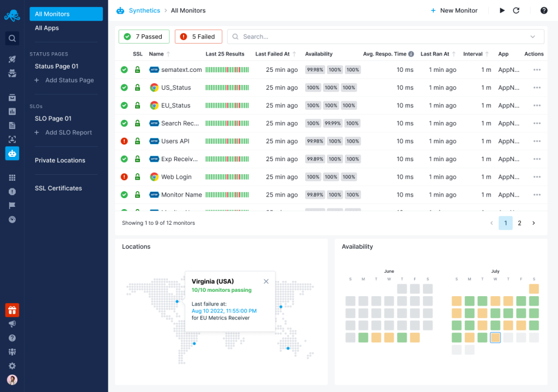Close the Virginia (USA) popup
Screen dimensions: 558x392
(266, 281)
